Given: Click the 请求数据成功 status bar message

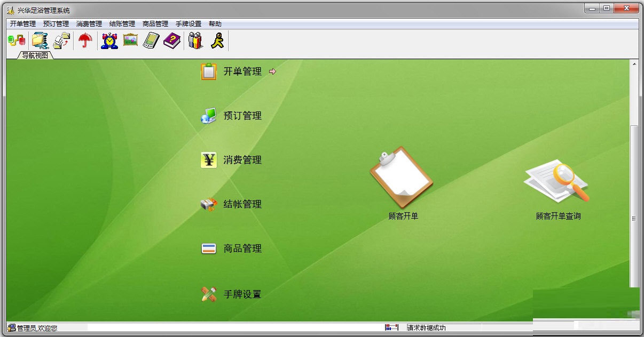Looking at the screenshot, I should pos(427,328).
